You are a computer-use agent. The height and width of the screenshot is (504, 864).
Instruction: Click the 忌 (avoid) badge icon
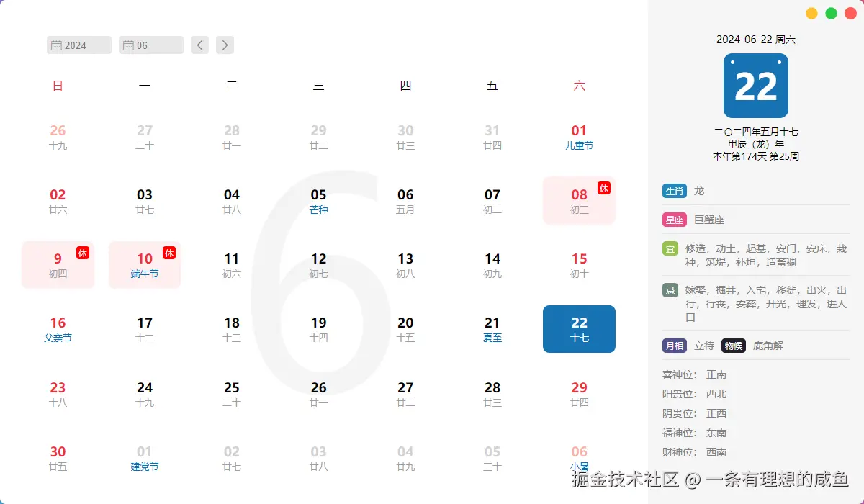[x=670, y=290]
